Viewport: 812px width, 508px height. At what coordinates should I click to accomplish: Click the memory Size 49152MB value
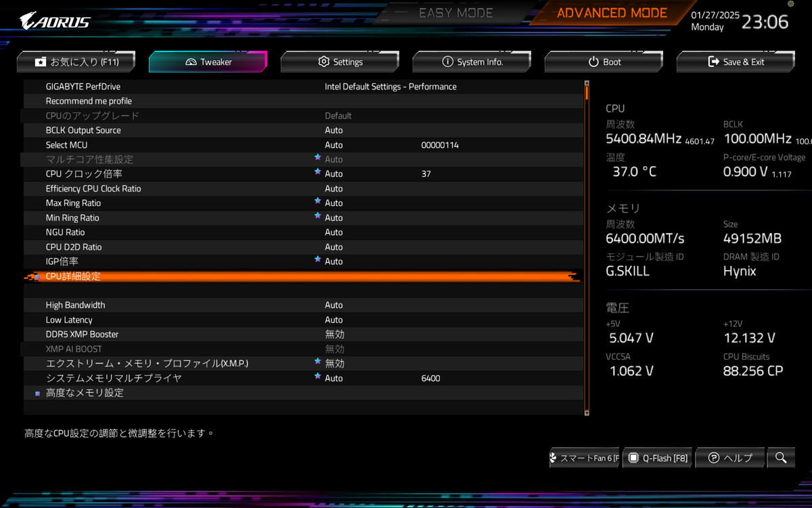pyautogui.click(x=752, y=238)
